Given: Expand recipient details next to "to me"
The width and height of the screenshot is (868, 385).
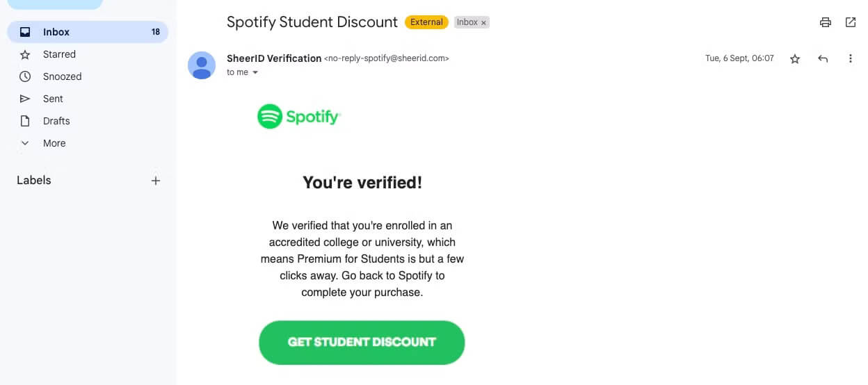Looking at the screenshot, I should tap(255, 72).
